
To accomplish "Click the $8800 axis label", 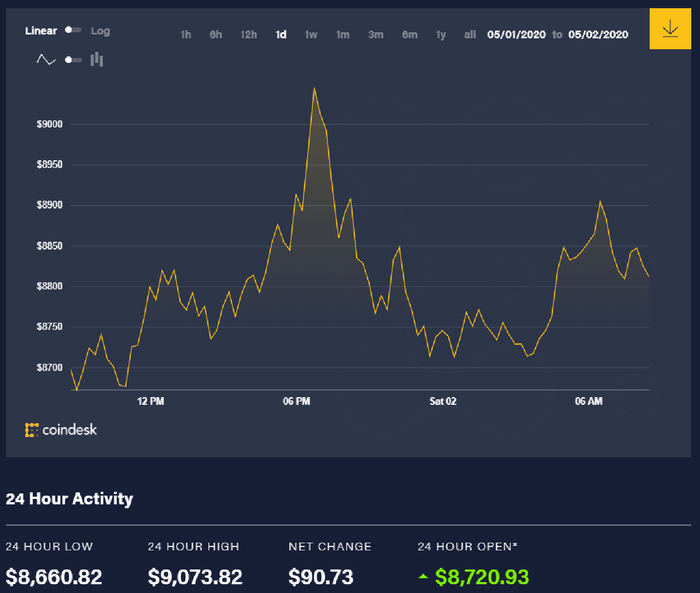I will click(50, 286).
